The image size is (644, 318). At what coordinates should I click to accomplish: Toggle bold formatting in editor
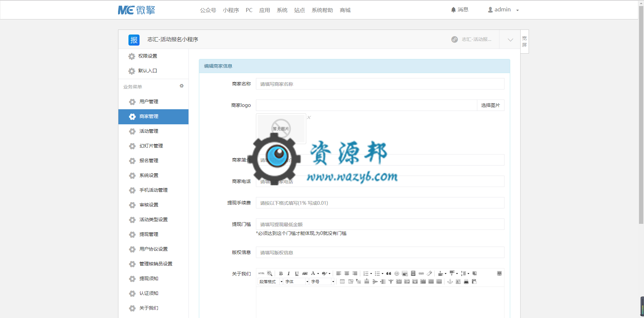[x=281, y=273]
